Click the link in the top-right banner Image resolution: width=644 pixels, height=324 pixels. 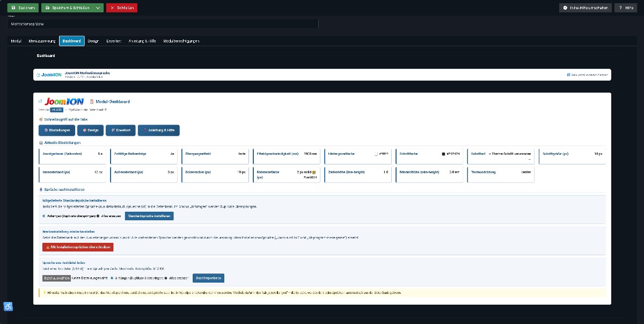[x=587, y=75]
